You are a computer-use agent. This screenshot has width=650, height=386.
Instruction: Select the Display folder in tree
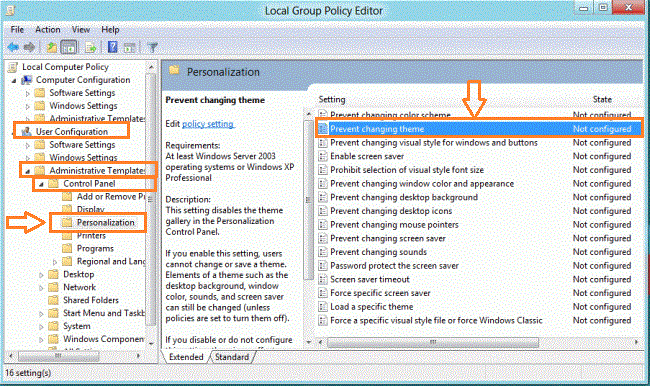point(90,209)
